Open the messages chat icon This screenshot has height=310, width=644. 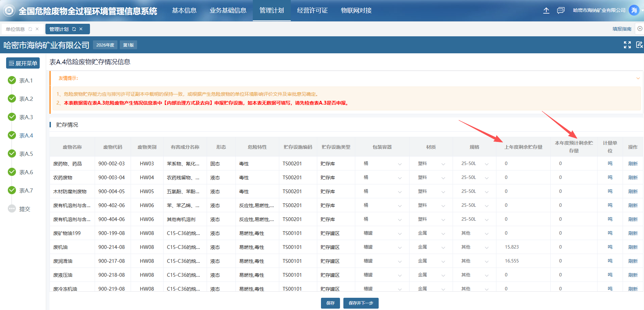coord(561,11)
